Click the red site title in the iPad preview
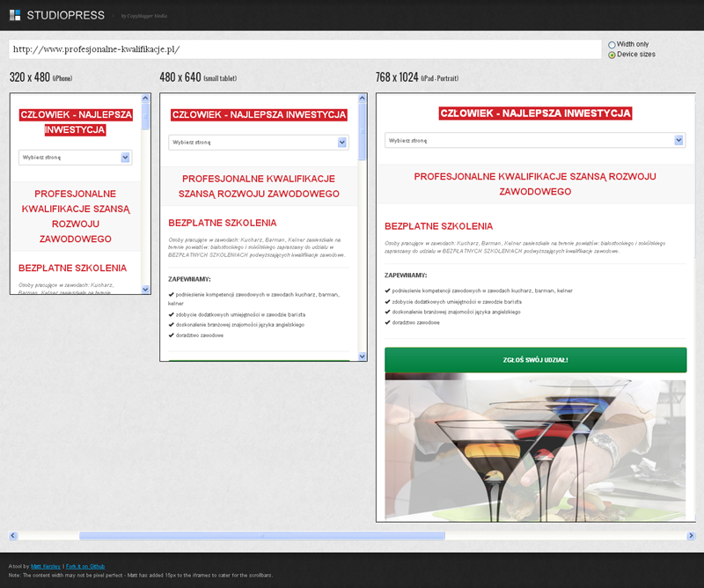The height and width of the screenshot is (588, 704). pyautogui.click(x=535, y=114)
